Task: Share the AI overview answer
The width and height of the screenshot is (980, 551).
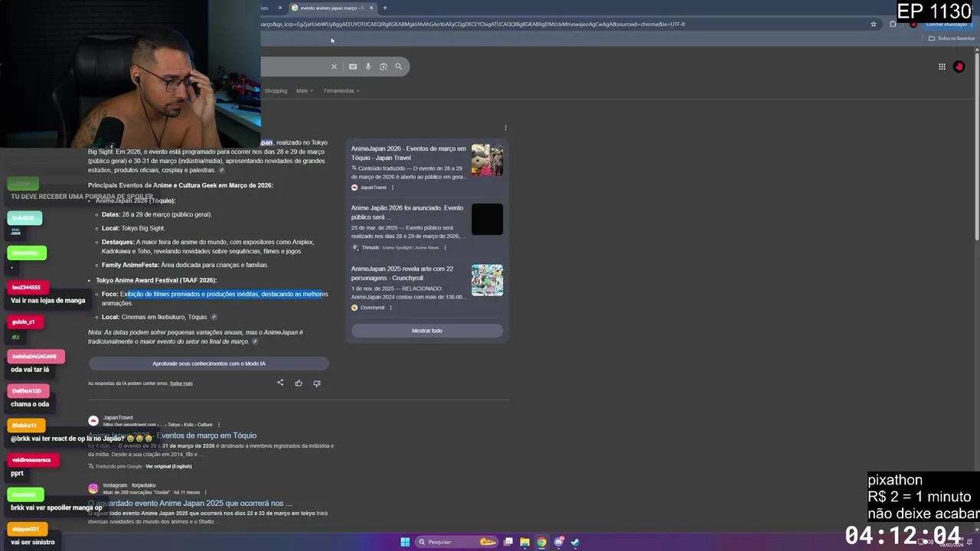Action: coord(280,383)
